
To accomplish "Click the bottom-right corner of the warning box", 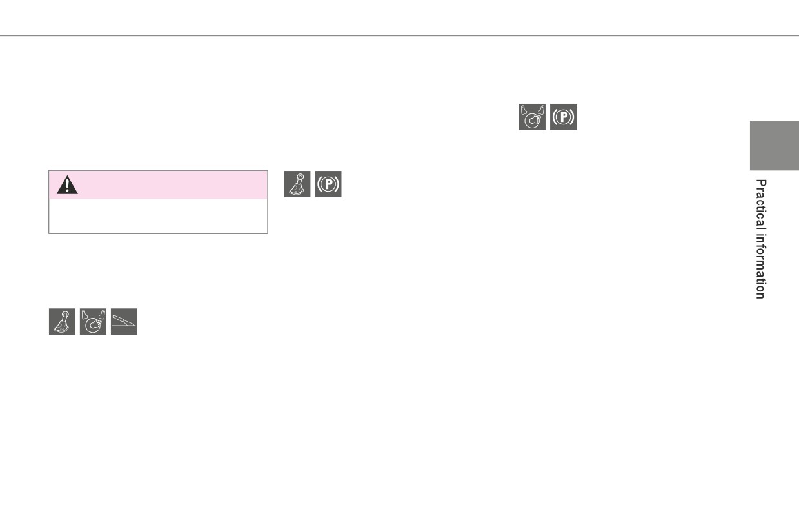I will [266, 232].
